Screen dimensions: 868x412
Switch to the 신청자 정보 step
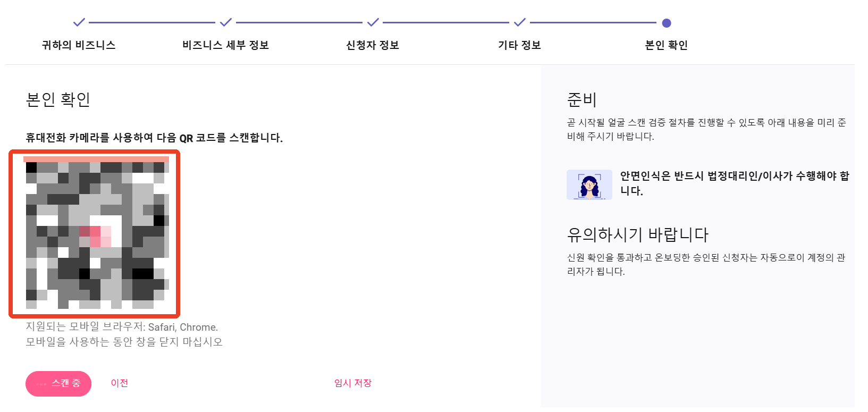(373, 45)
